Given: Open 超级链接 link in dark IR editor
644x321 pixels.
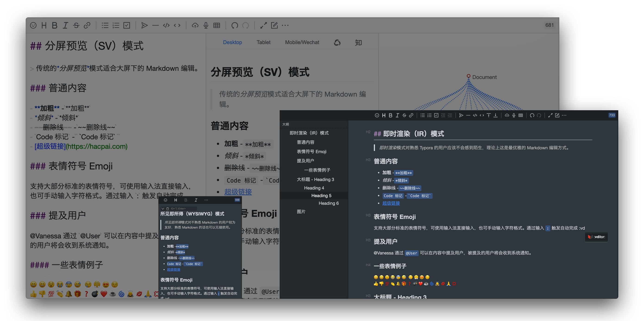Looking at the screenshot, I should pos(391,203).
